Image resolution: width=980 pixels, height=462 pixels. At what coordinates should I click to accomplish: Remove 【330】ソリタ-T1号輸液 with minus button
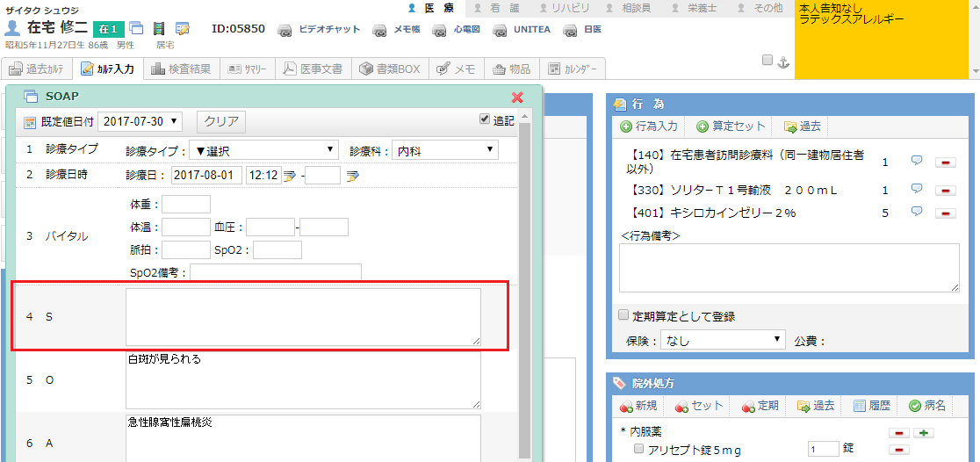pos(946,190)
